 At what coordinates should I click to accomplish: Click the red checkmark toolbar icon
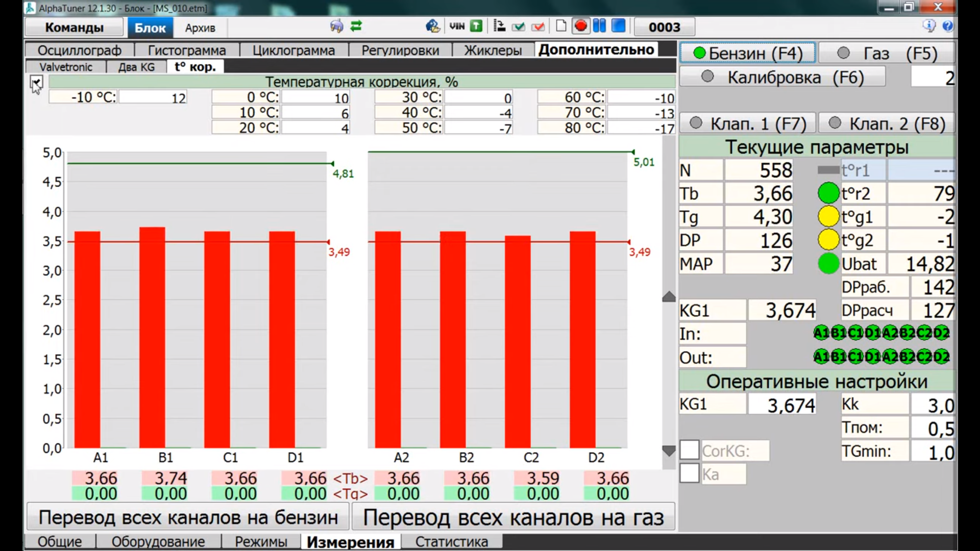(x=538, y=27)
